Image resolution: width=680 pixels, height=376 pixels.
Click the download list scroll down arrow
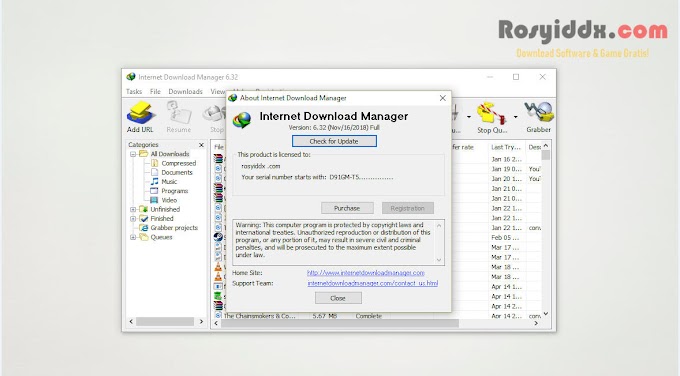[546, 314]
